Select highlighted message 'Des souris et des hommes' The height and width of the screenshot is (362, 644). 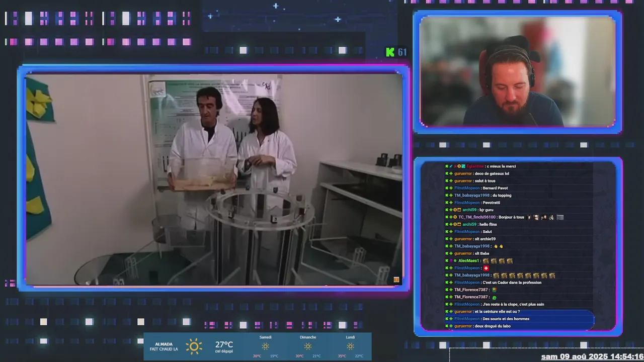pos(506,319)
